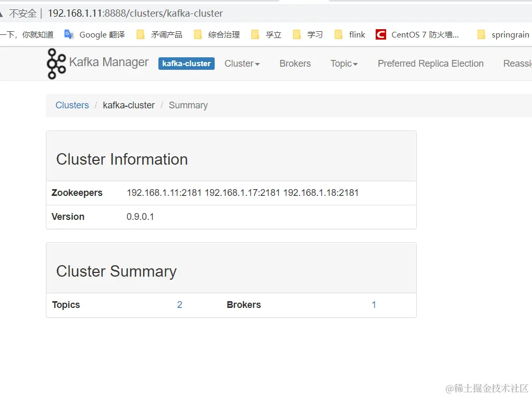
Task: Open the Brokers count link 1
Action: [x=374, y=305]
